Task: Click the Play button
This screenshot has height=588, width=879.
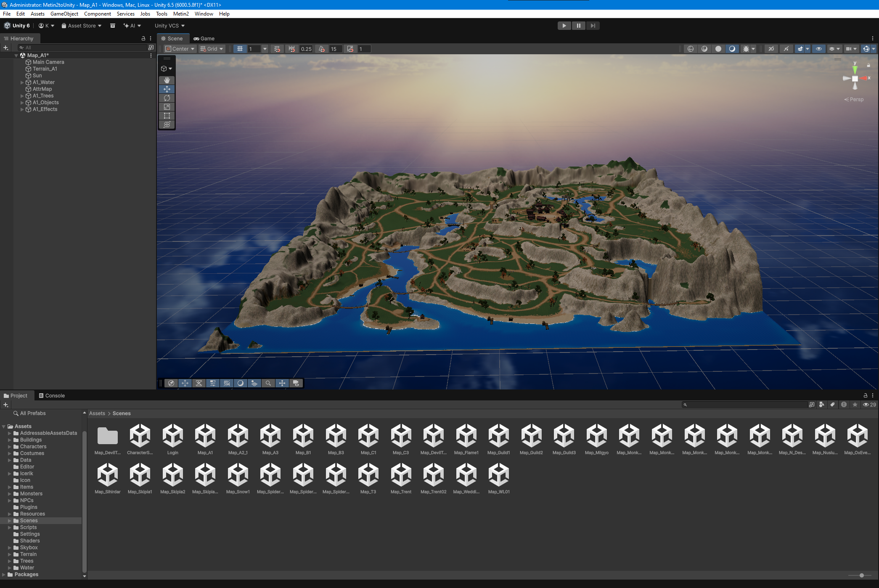Action: pos(564,26)
